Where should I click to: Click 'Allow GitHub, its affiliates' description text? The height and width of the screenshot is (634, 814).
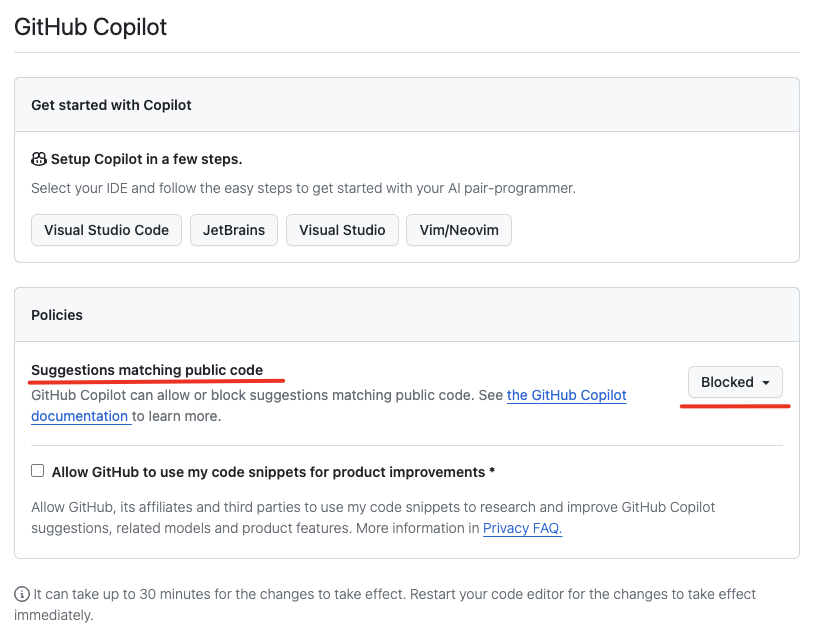click(373, 518)
